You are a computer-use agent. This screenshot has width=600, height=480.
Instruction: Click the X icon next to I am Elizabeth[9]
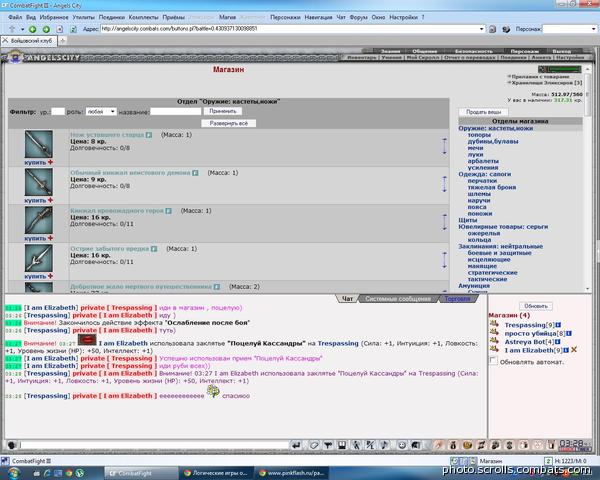point(574,350)
